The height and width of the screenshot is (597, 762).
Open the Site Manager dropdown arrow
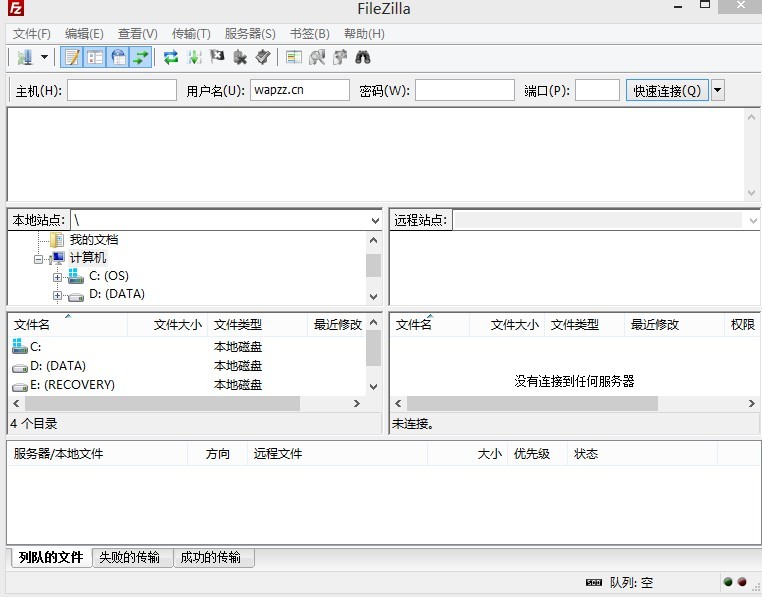point(44,57)
